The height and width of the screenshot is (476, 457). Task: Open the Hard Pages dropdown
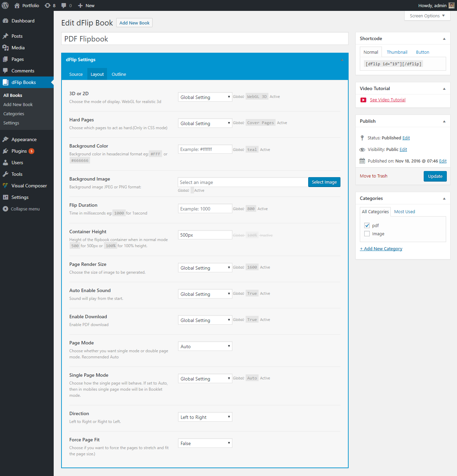point(205,123)
